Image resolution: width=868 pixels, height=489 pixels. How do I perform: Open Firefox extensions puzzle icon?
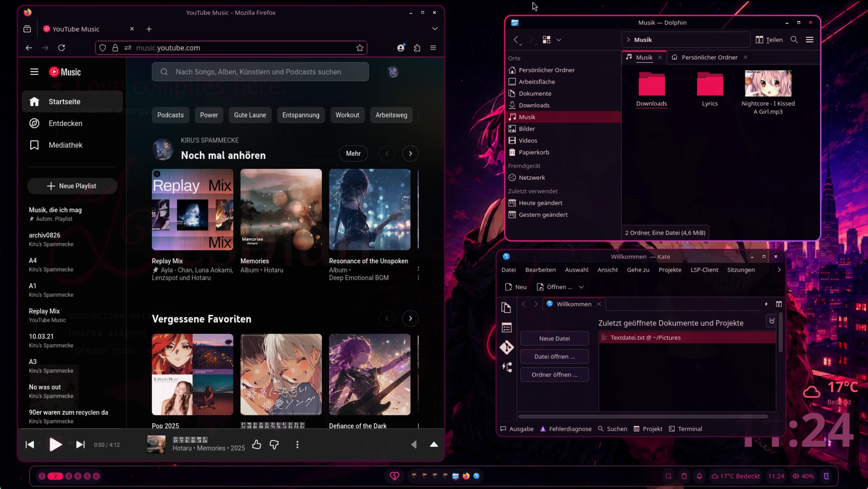(417, 47)
